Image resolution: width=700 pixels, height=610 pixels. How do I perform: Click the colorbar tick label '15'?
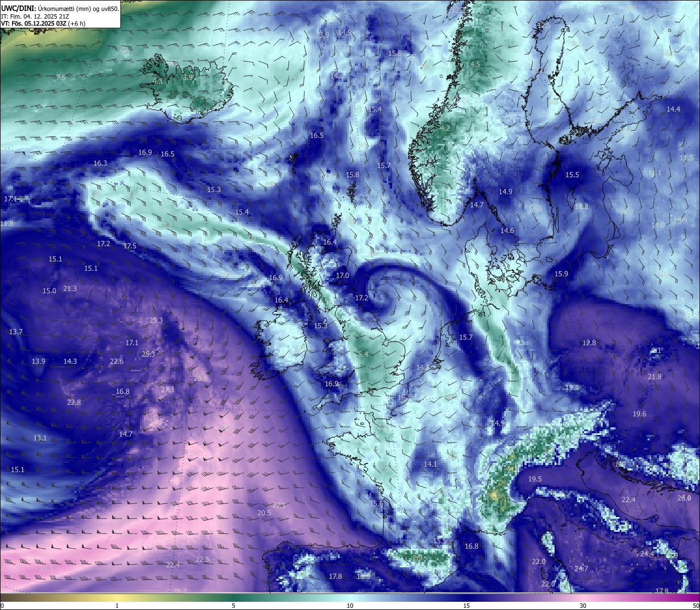pos(466,606)
